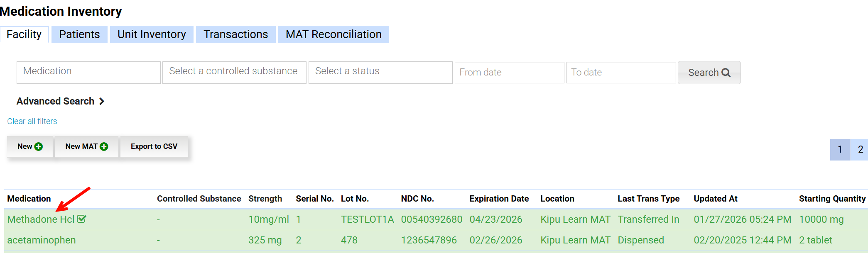Select the MAT Reconciliation tab

coord(333,34)
